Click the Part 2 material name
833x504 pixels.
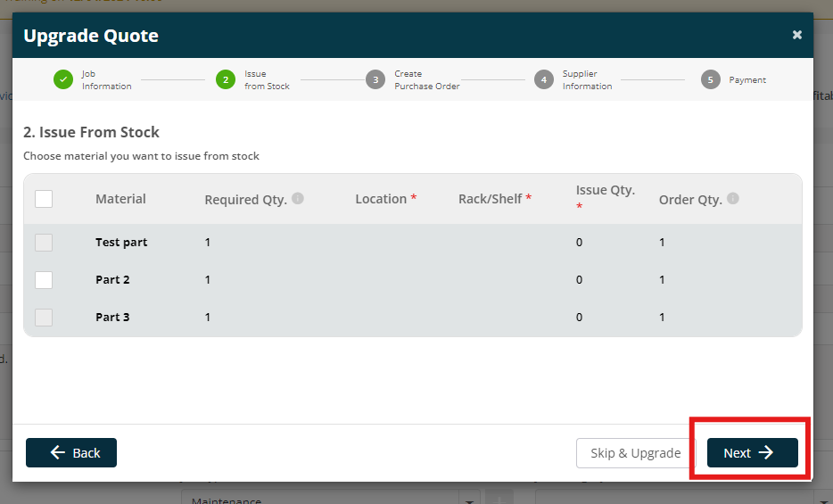tap(112, 280)
